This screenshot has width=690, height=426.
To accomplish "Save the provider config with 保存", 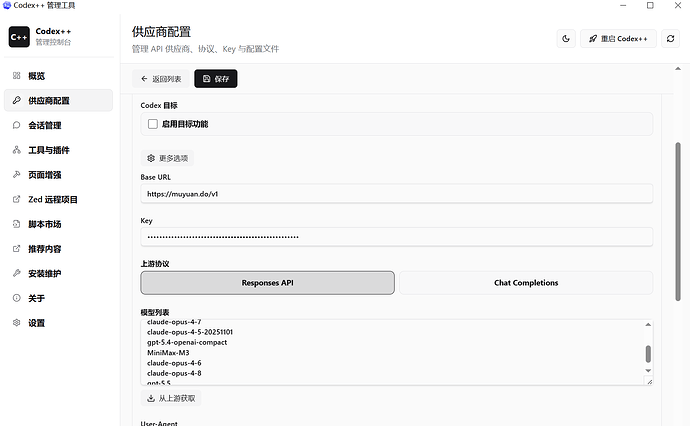I will point(216,79).
